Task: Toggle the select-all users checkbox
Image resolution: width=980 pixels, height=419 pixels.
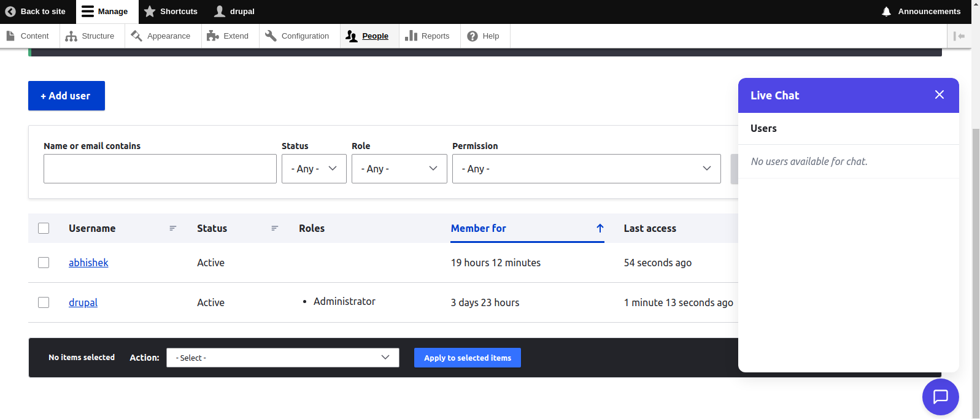Action: [x=44, y=228]
